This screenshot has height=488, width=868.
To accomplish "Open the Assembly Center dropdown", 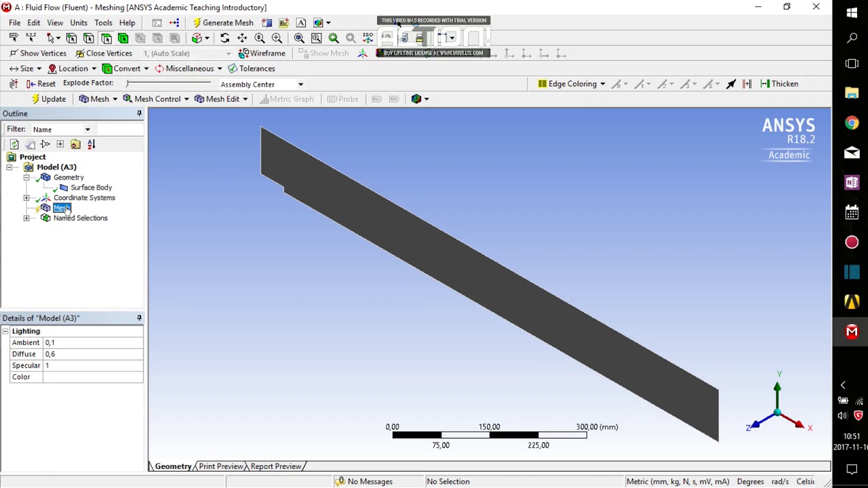I will pyautogui.click(x=262, y=84).
